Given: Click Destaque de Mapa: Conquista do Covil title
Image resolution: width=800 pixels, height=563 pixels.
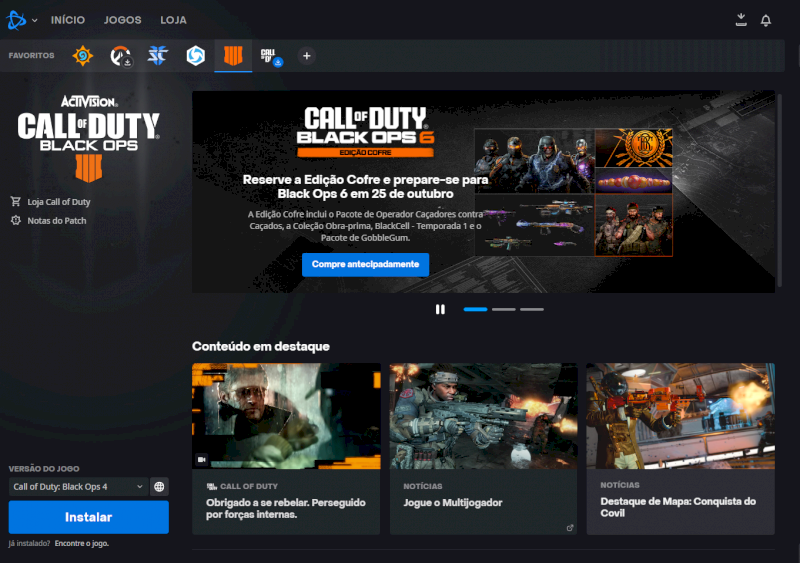Looking at the screenshot, I should tap(678, 507).
